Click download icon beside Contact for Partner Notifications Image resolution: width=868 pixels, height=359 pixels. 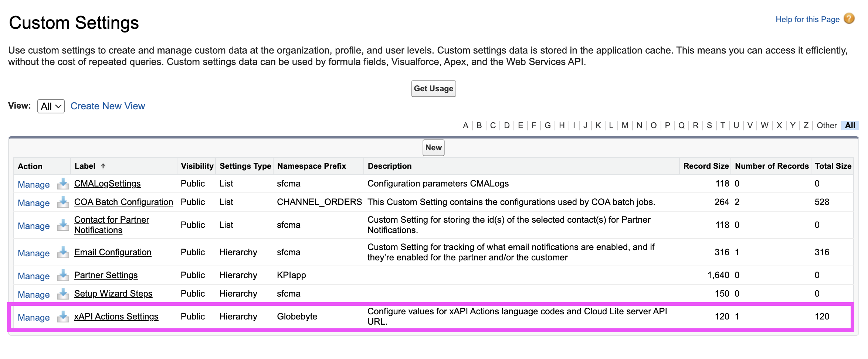coord(63,225)
